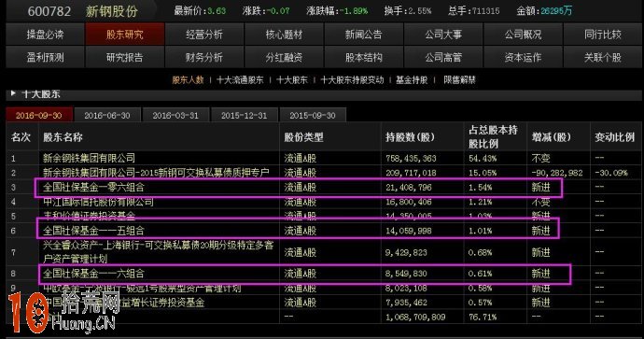The width and height of the screenshot is (644, 339).
Task: Open 新闻公告 button
Action: (x=363, y=35)
